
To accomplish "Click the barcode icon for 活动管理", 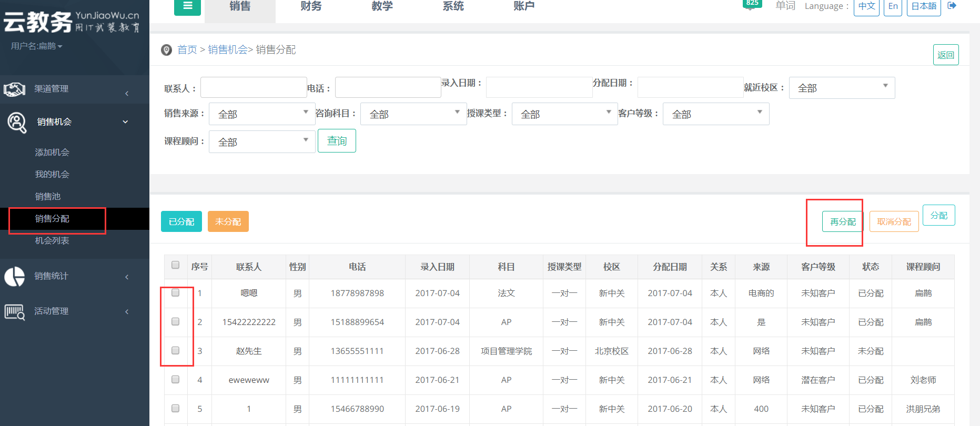I will click(15, 311).
